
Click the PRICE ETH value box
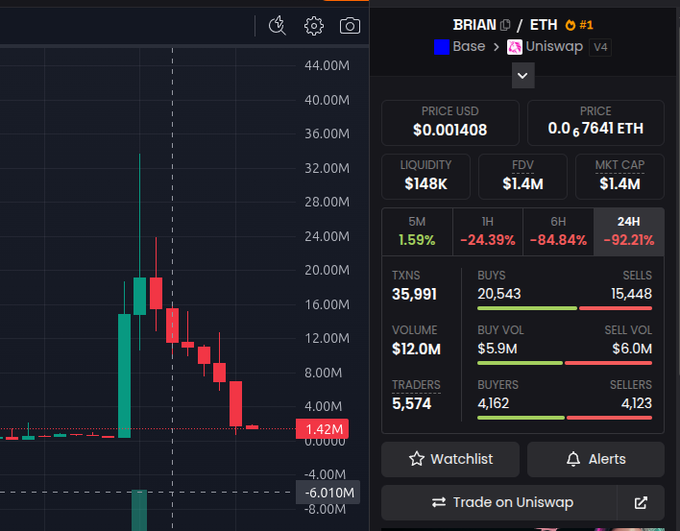click(x=596, y=123)
